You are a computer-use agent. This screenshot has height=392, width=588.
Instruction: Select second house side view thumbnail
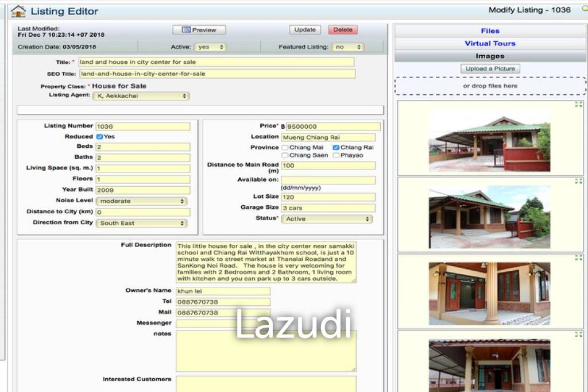(489, 218)
